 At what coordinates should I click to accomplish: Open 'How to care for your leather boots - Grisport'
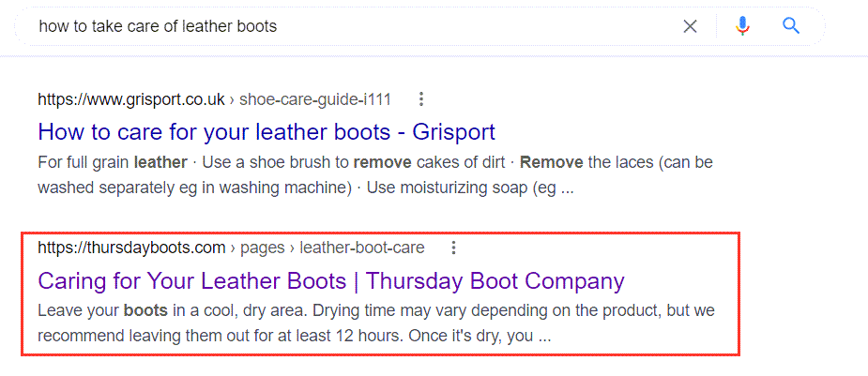[x=266, y=133]
